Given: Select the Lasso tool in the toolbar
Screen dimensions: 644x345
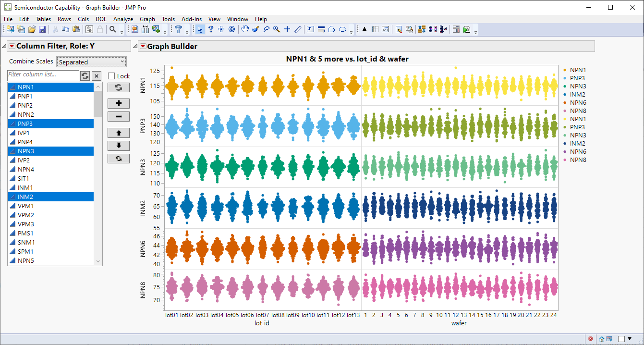Looking at the screenshot, I should (x=267, y=29).
